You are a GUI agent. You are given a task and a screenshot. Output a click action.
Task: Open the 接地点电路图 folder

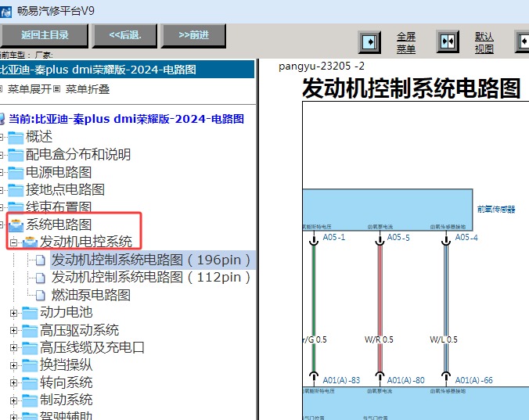65,189
